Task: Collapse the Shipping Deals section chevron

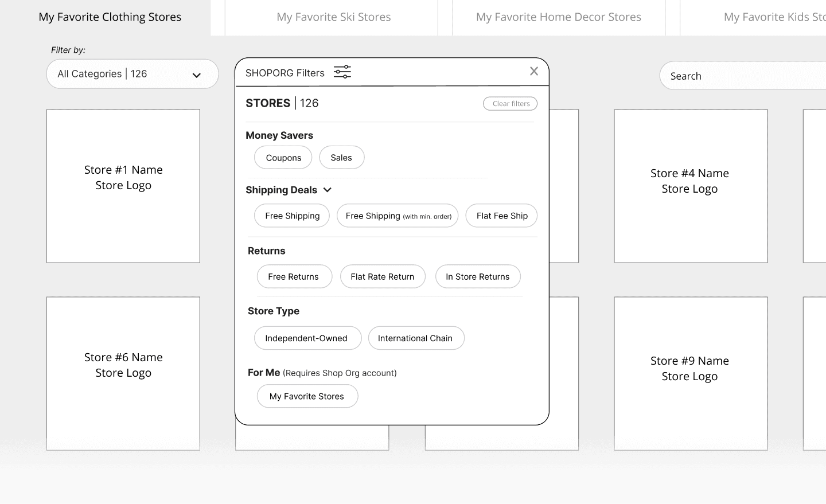Action: pyautogui.click(x=328, y=190)
